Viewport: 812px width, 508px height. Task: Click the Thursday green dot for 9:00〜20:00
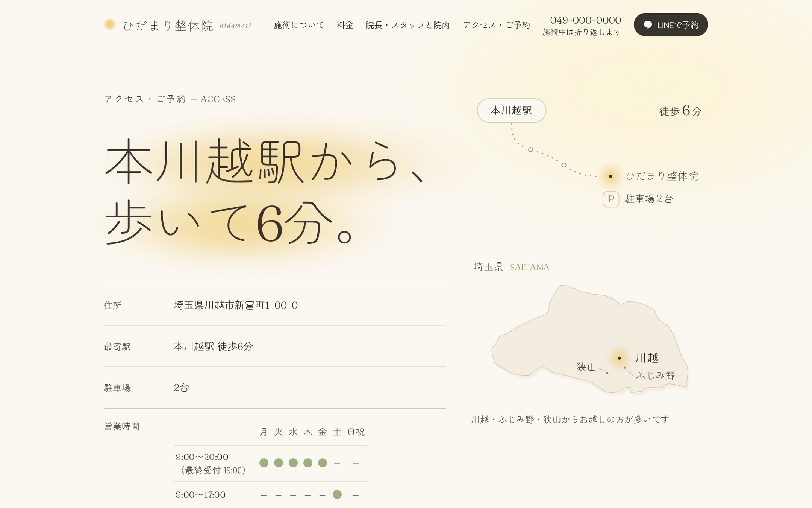[308, 463]
